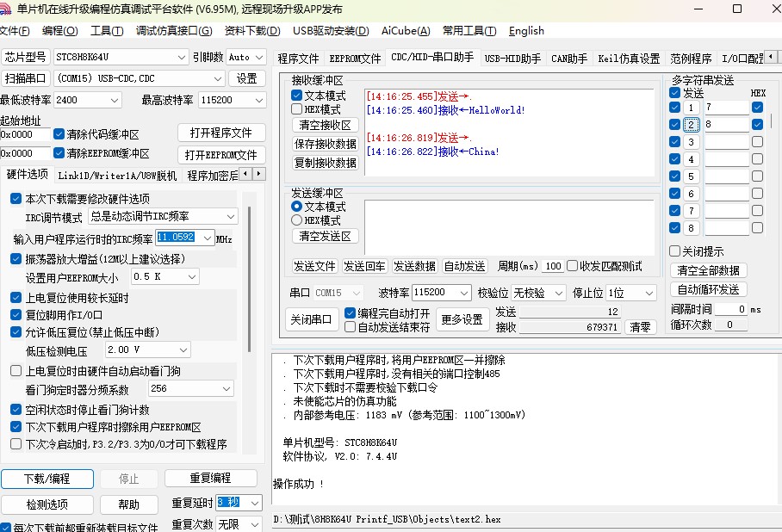Open 最高波特率 115200 dropdown

tap(259, 100)
